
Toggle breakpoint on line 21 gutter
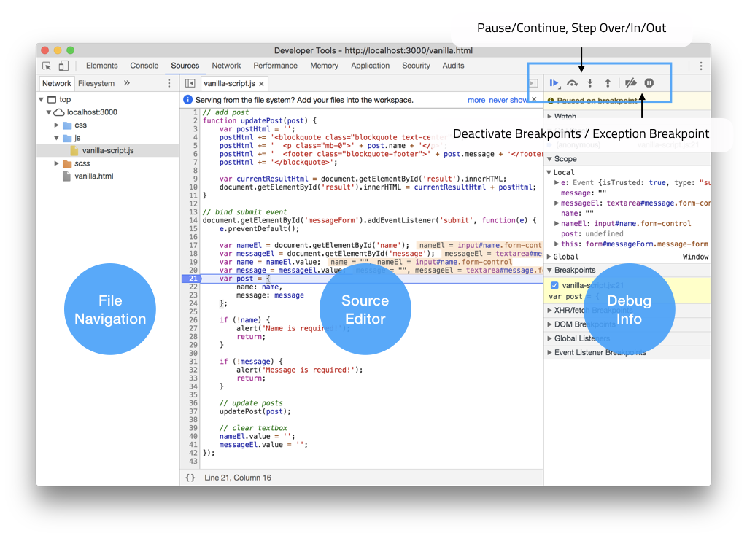point(192,279)
